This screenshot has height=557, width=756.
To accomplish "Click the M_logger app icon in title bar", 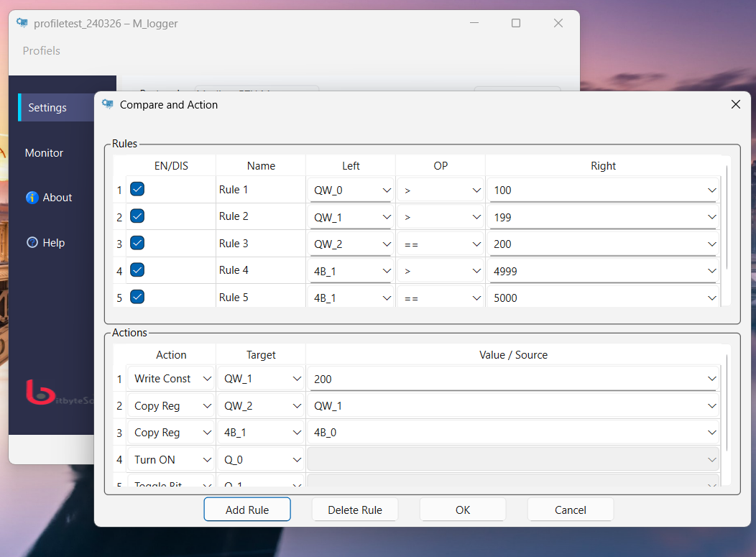I will click(22, 23).
